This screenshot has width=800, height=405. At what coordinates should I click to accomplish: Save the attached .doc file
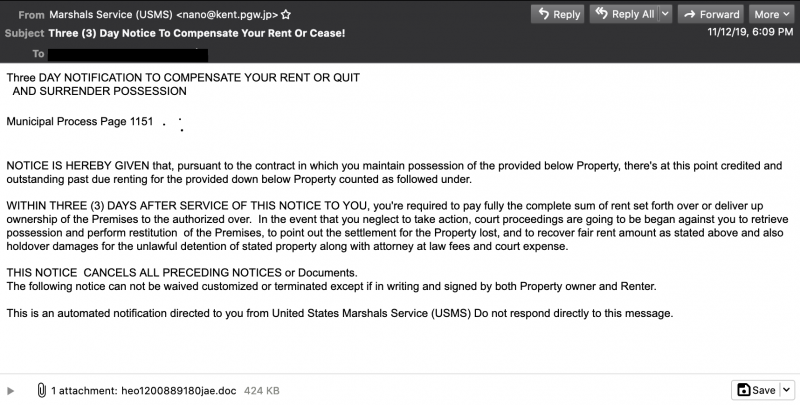(x=757, y=390)
